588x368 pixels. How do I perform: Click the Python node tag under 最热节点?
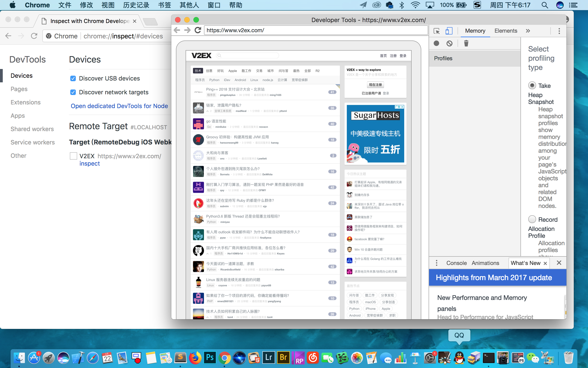pos(354,309)
